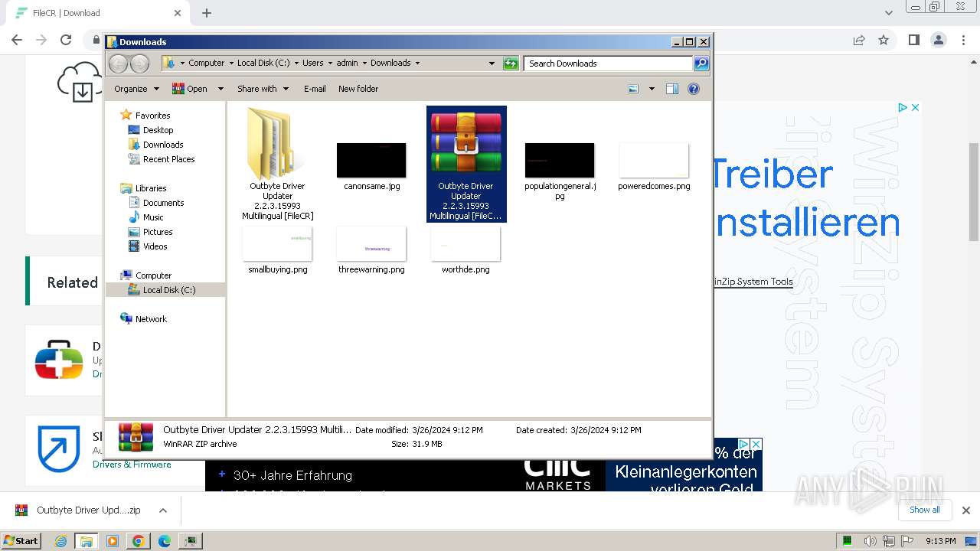The height and width of the screenshot is (551, 980).
Task: Open Pictures library
Action: [x=158, y=232]
